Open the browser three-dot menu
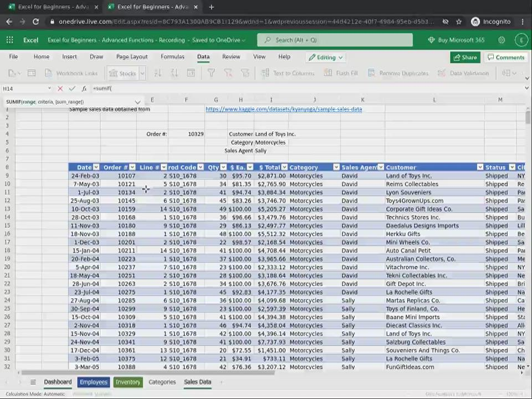Screen dimensions: 532x399 (523, 22)
